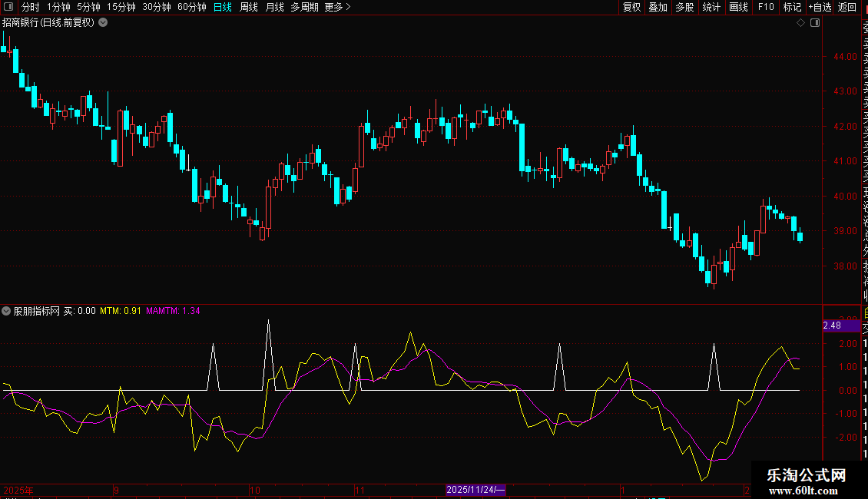
Task: Toggle 叠加 overlay comparison
Action: (x=658, y=7)
